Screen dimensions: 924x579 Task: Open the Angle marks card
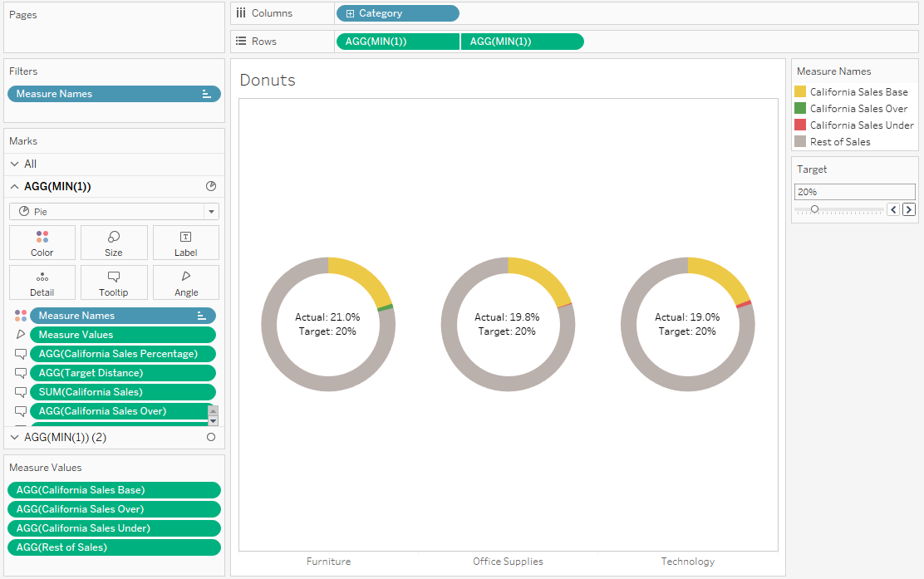click(x=185, y=282)
